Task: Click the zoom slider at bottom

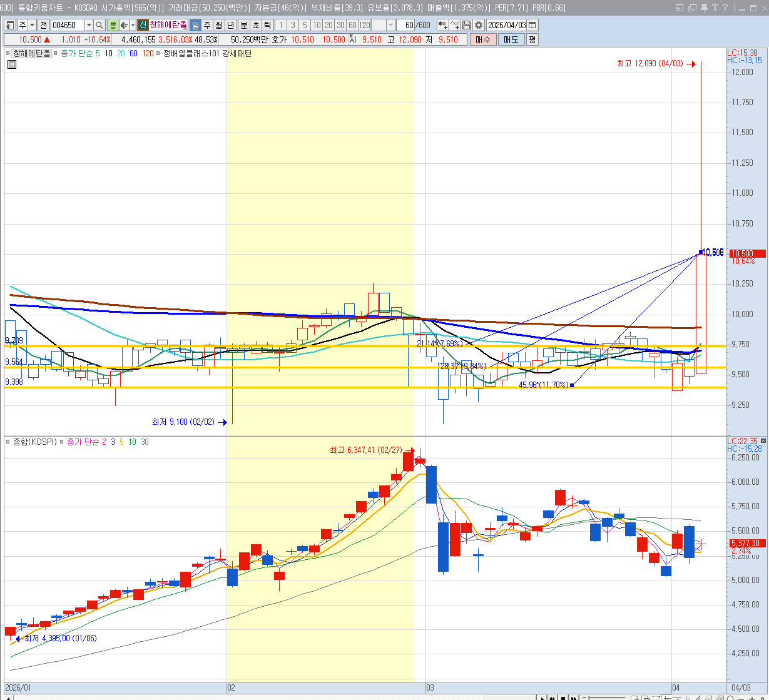Action: coord(604,698)
